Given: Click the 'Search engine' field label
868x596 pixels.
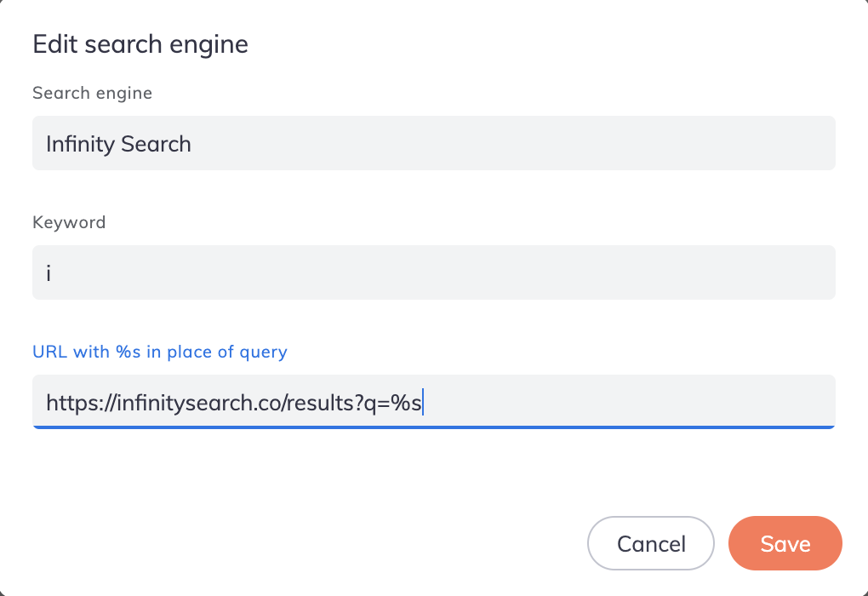Looking at the screenshot, I should click(92, 93).
